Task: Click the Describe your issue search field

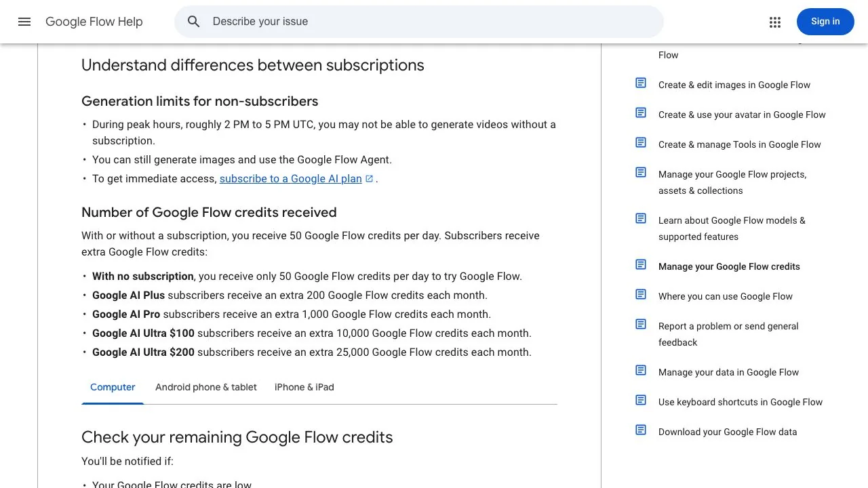Action: (x=419, y=22)
